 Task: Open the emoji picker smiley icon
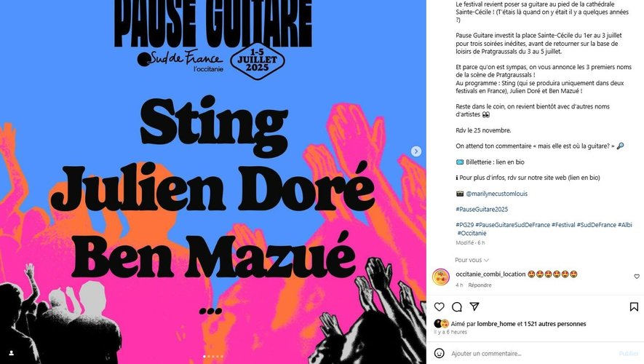439,353
